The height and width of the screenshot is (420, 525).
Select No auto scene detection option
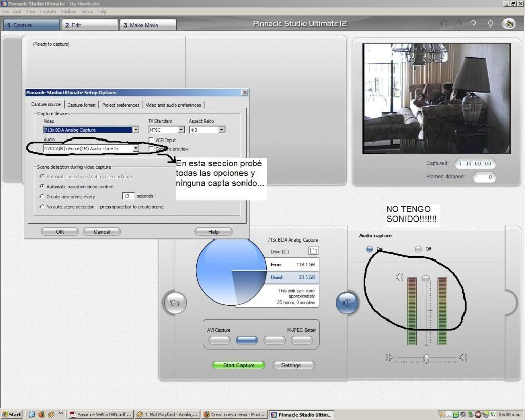(x=42, y=207)
